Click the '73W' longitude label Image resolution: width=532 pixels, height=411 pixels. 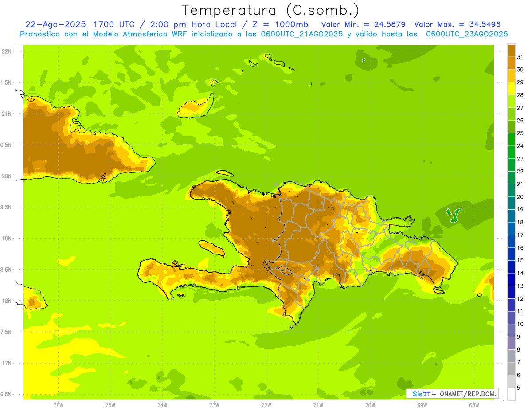(214, 405)
